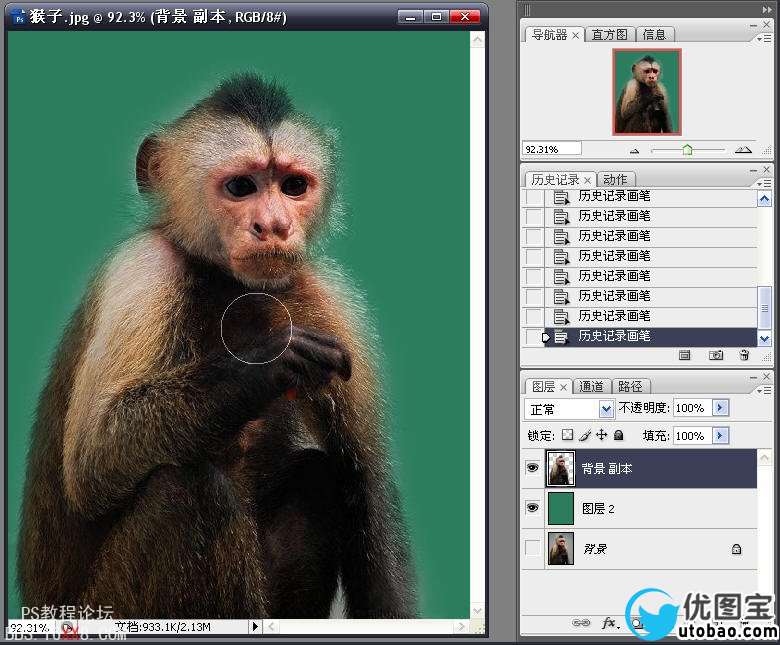
Task: Click the 背景 layer thumbnail
Action: [561, 548]
